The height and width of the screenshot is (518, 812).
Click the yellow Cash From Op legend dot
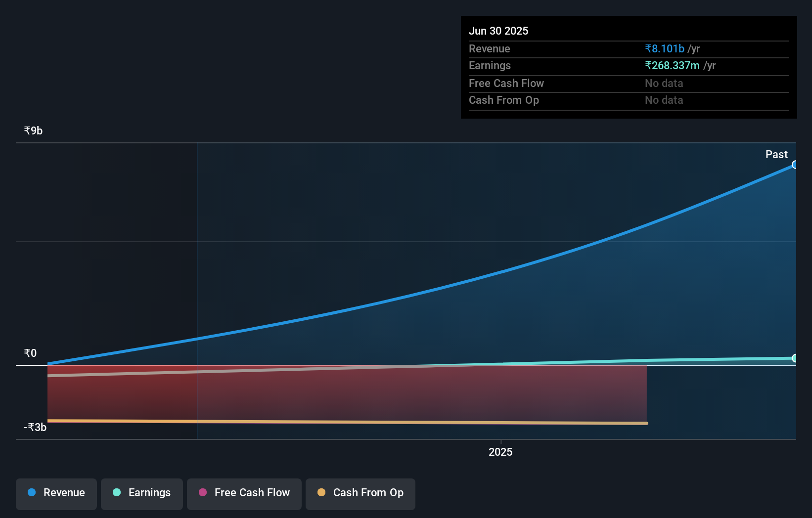[321, 492]
